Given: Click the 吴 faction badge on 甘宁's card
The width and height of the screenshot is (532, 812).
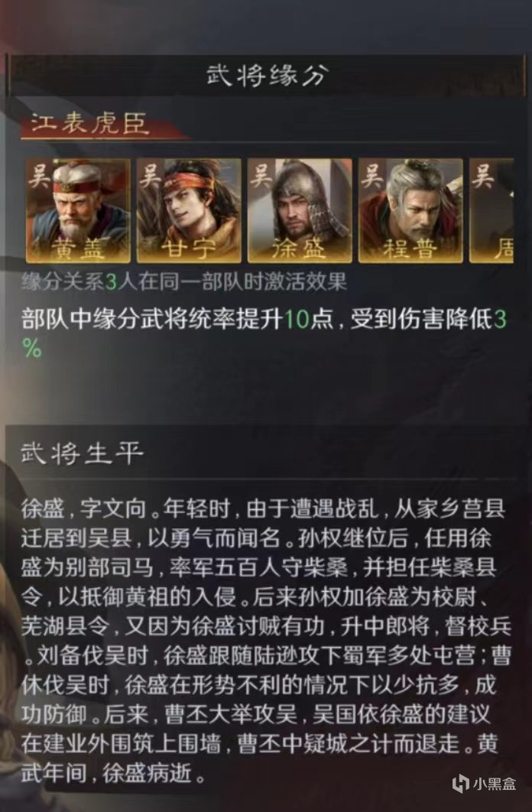Looking at the screenshot, I should tap(151, 175).
